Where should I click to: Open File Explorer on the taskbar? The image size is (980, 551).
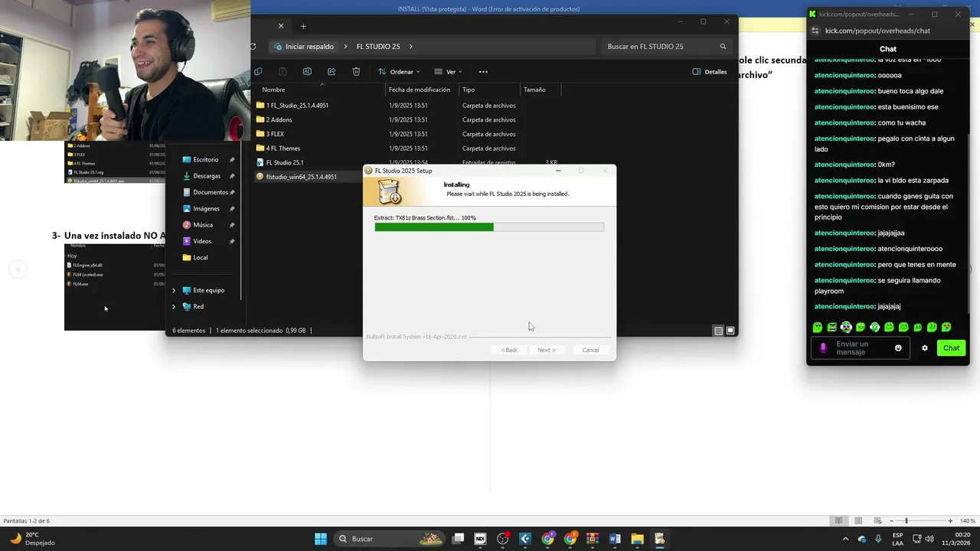tap(637, 539)
